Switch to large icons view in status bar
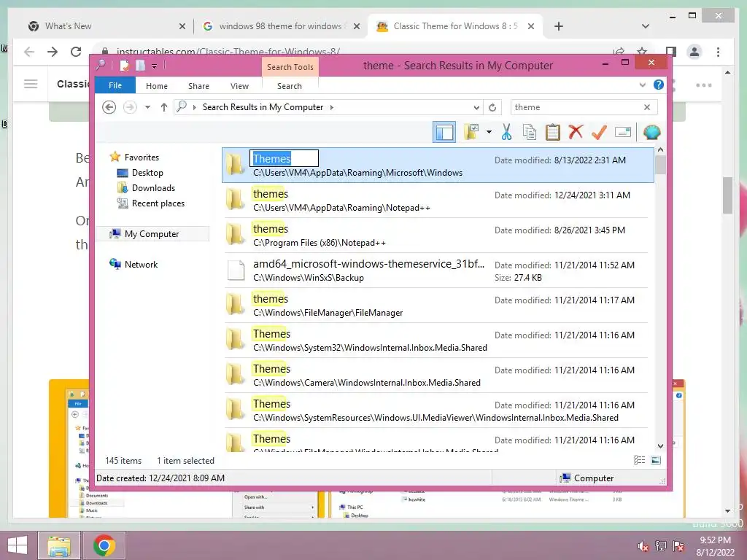This screenshot has width=747, height=560. tap(656, 460)
